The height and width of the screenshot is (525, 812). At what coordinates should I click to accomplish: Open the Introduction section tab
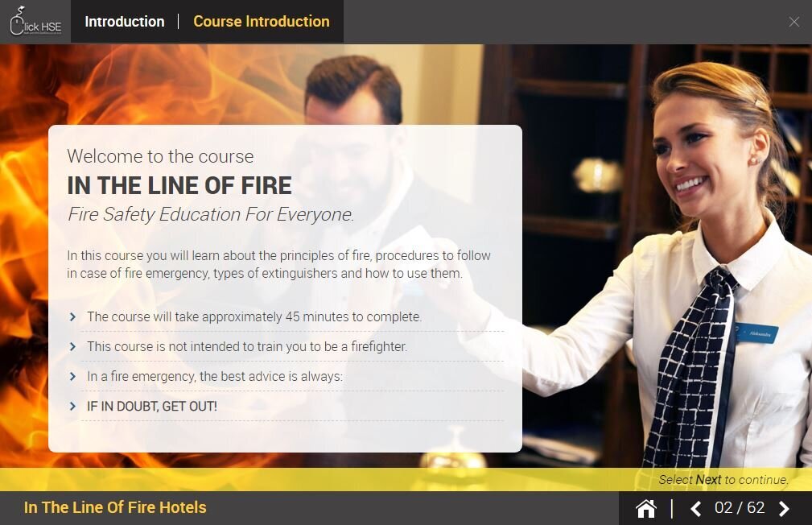click(124, 22)
